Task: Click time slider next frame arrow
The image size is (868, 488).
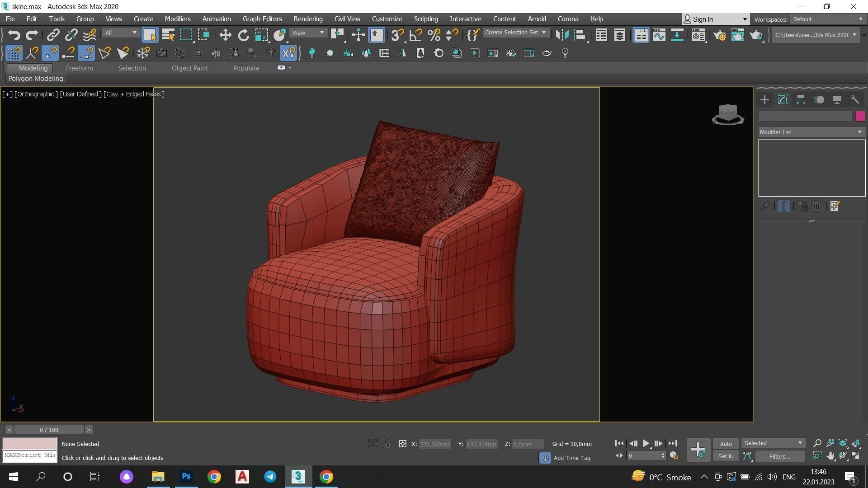Action: pos(89,430)
